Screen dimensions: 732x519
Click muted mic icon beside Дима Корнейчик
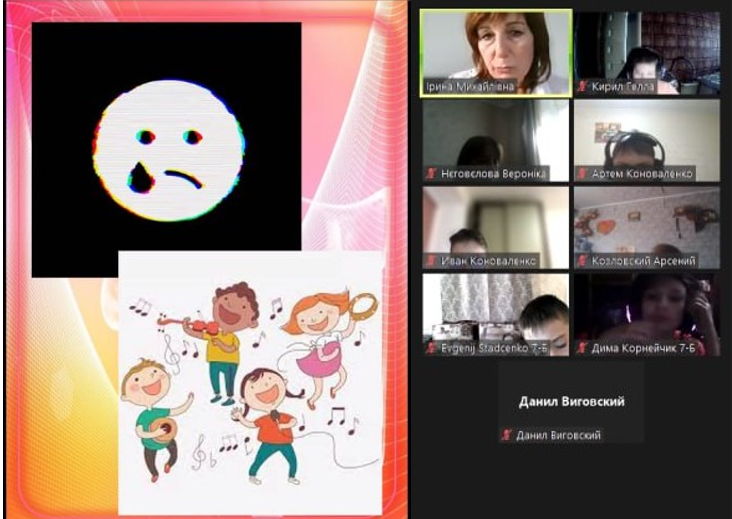coord(582,348)
